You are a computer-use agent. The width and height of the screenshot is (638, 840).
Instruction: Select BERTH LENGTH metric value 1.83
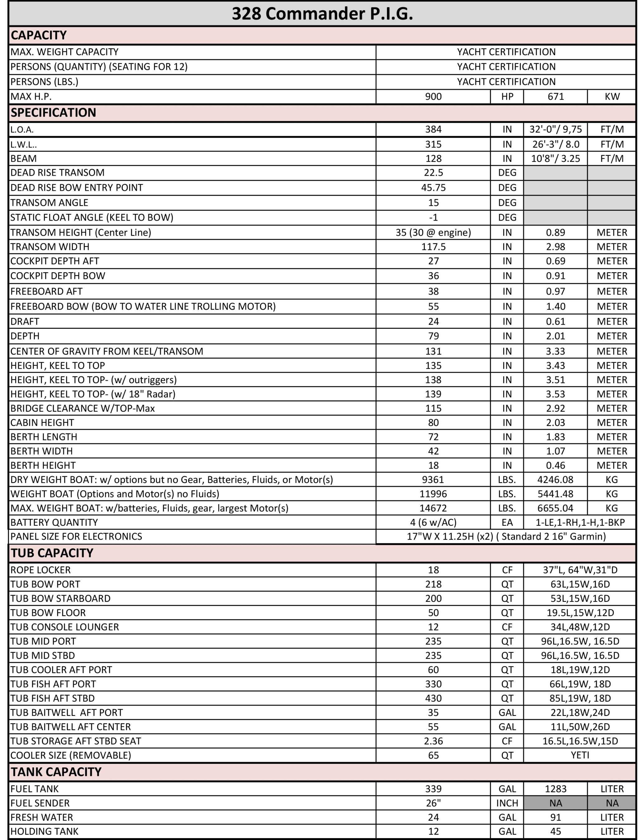[555, 437]
